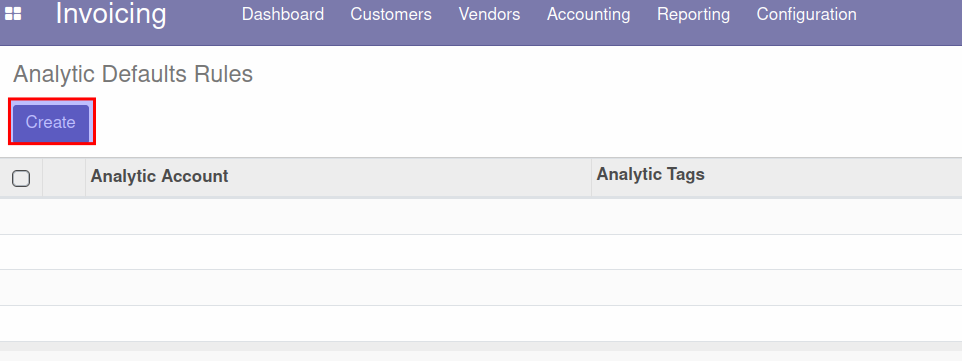Open the Accounting menu
The width and height of the screenshot is (962, 361).
tap(588, 14)
